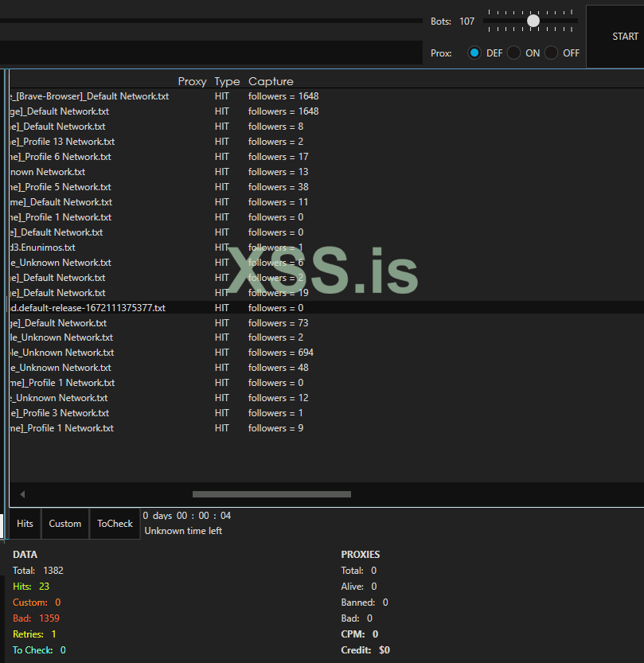Click the left scroll arrow of the list
The image size is (644, 663).
pos(21,493)
